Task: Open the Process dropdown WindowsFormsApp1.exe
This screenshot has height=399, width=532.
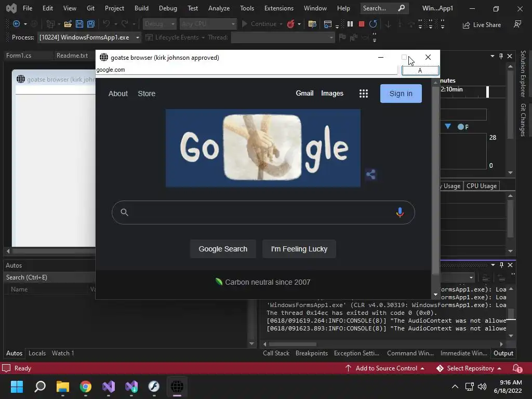Action: [x=89, y=37]
